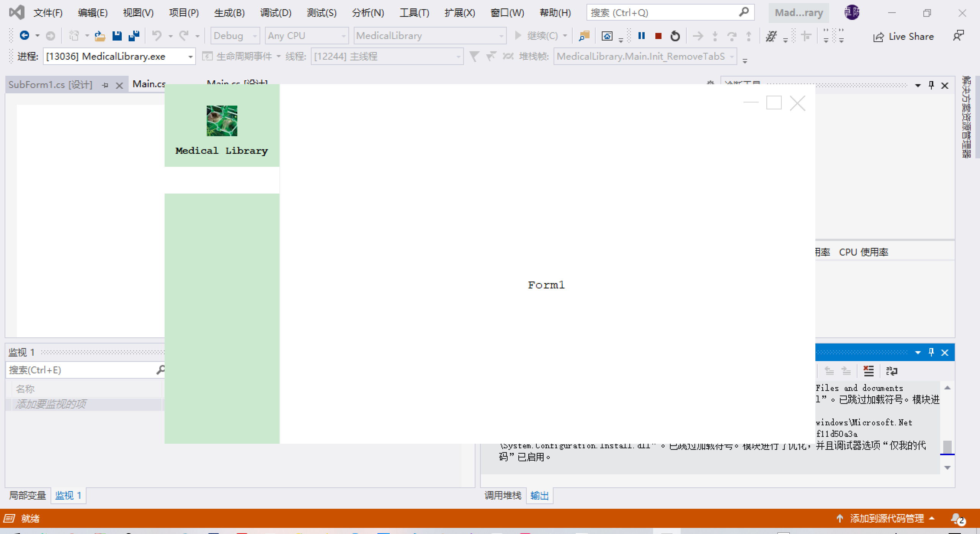This screenshot has height=534, width=980.
Task: Undo the last action via the toolbar arrow
Action: point(157,36)
